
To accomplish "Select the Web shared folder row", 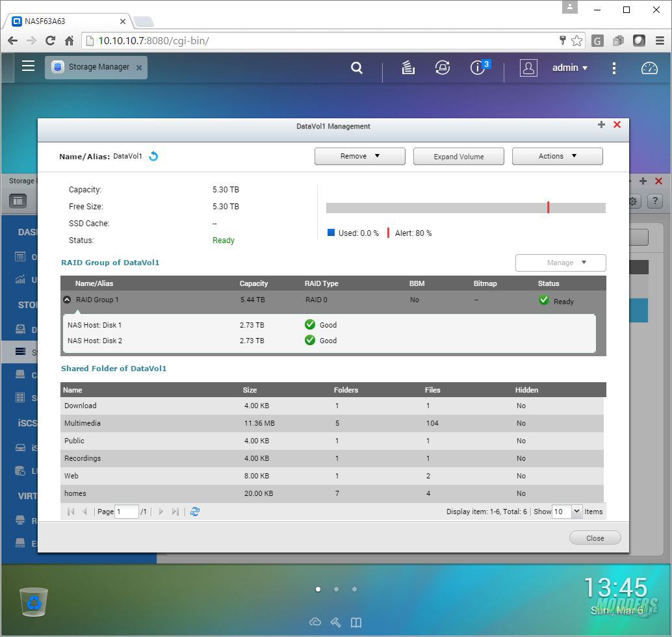I will tap(332, 476).
